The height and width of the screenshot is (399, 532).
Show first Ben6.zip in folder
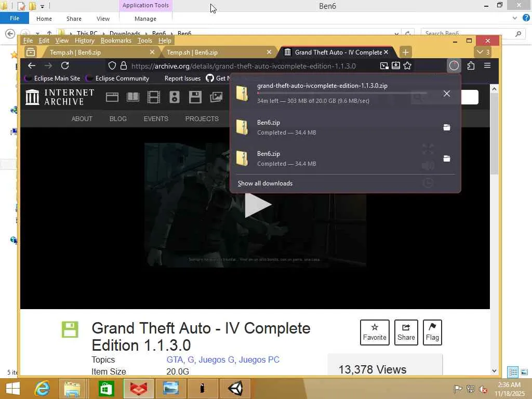tap(446, 128)
